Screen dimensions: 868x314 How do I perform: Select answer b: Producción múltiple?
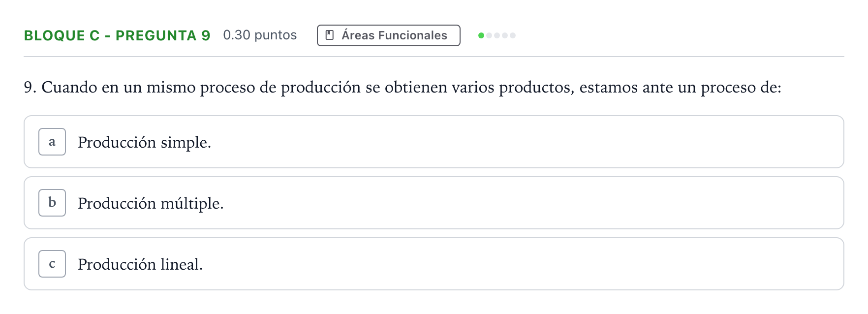tap(434, 203)
